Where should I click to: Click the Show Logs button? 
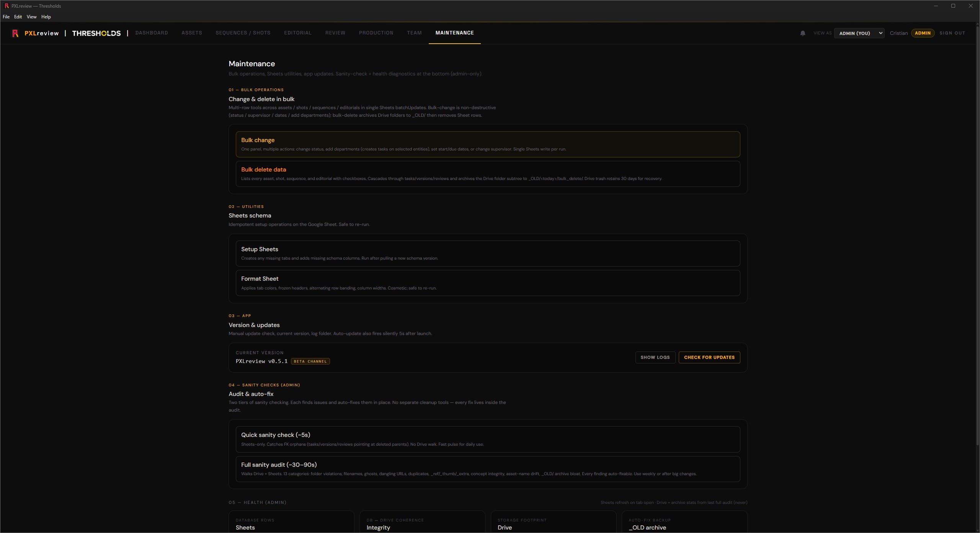(655, 358)
